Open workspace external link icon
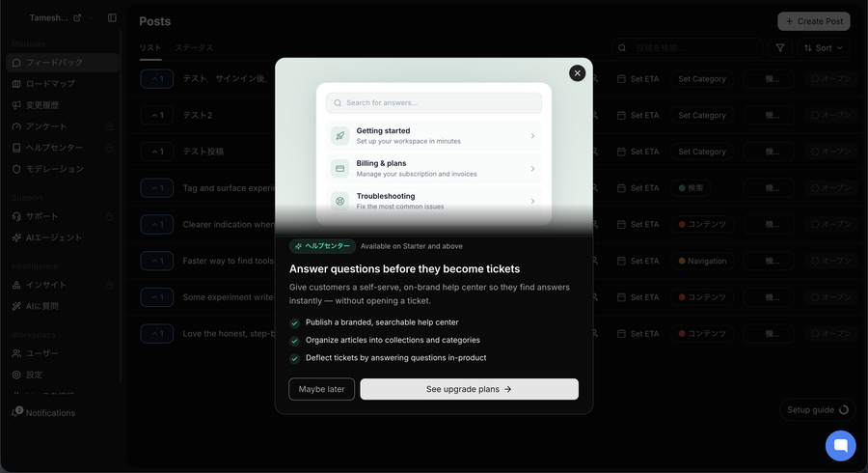The image size is (868, 473). [77, 17]
